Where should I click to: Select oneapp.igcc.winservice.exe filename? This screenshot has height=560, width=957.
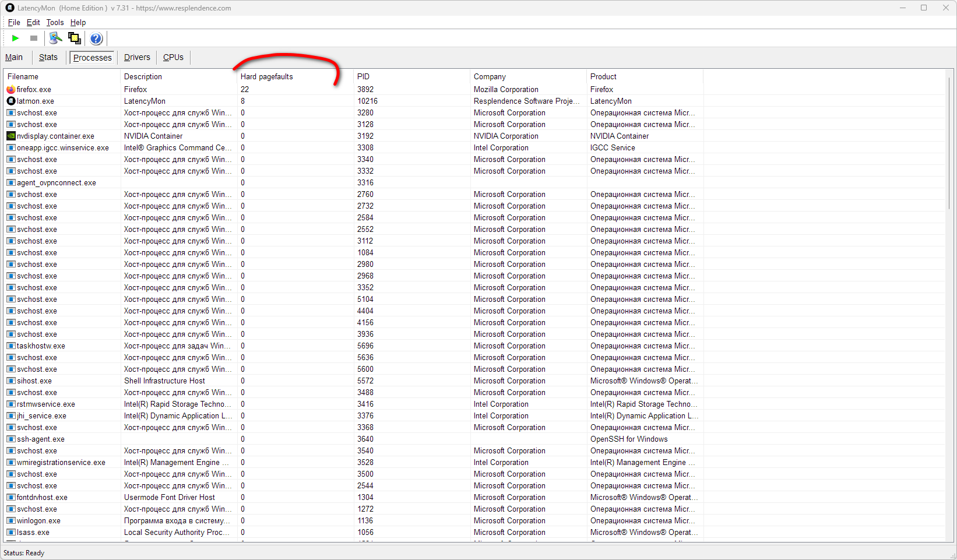click(x=63, y=148)
